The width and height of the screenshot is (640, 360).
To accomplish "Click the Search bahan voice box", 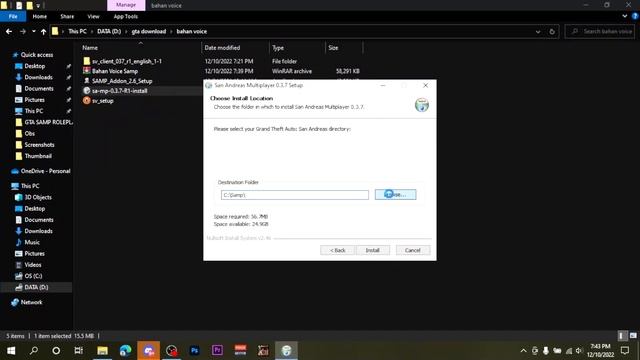I will click(x=600, y=31).
